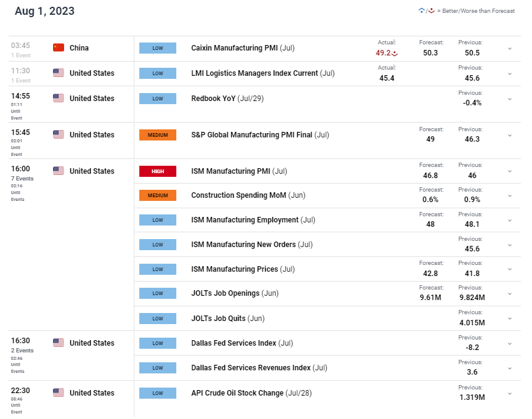Click the LOW badge for ISM Manufacturing Employment
This screenshot has width=532, height=419.
click(x=158, y=220)
